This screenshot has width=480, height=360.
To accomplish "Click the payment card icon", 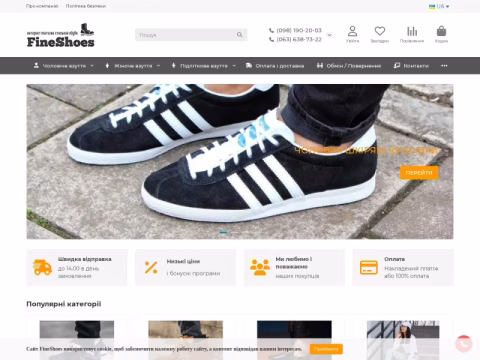I will [369, 267].
